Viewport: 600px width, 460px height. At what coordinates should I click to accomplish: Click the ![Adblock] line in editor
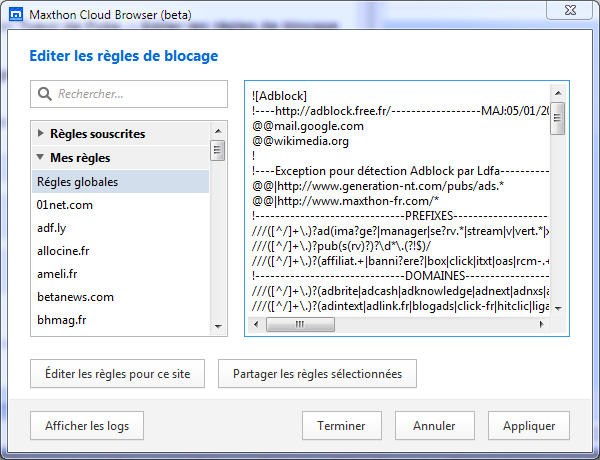coord(279,96)
